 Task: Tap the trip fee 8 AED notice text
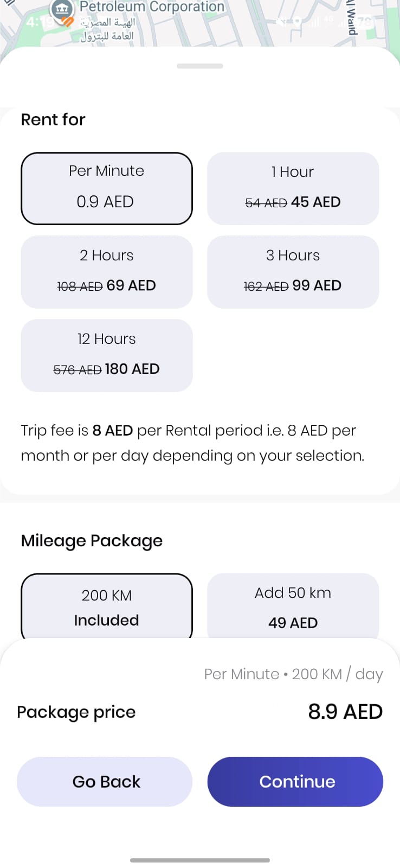pyautogui.click(x=193, y=443)
